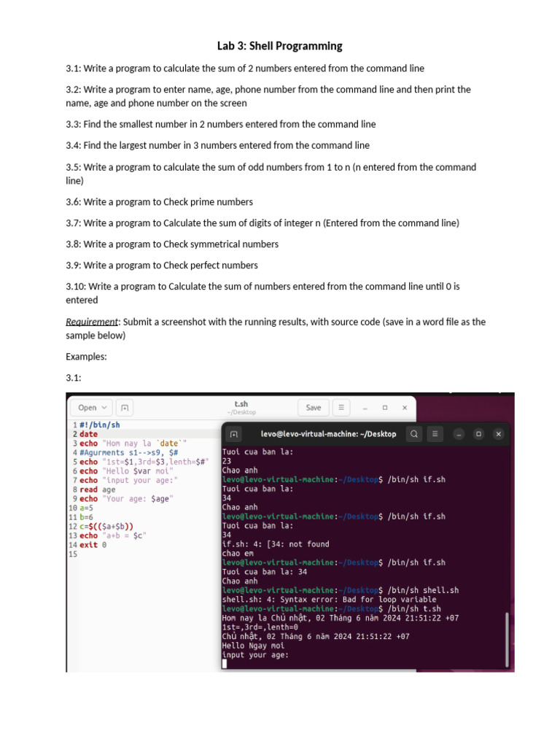Viewport: 560px width, 747px height.
Task: Click the code line 'echo "a+b = $c"'
Action: click(113, 536)
